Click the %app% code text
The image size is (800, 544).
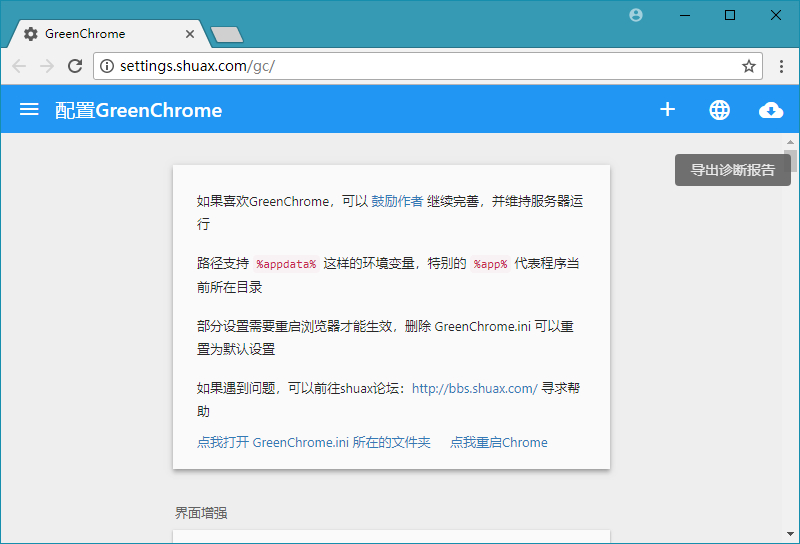pyautogui.click(x=490, y=264)
